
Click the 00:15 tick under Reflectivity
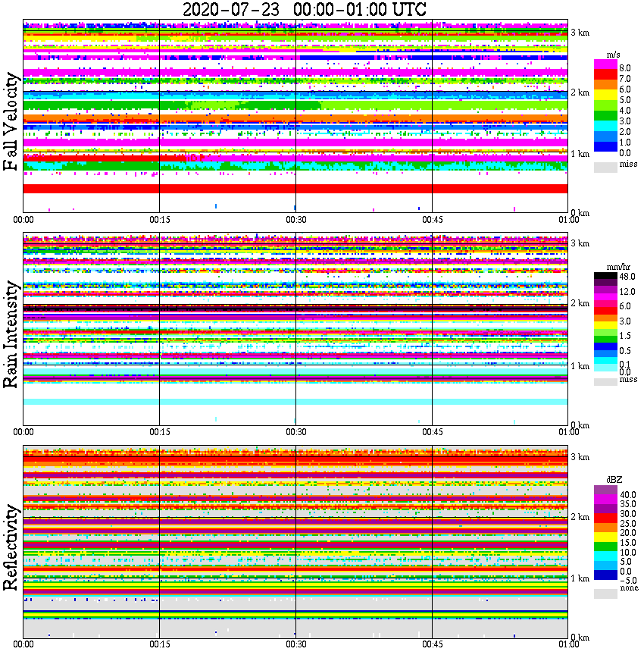[x=160, y=644]
